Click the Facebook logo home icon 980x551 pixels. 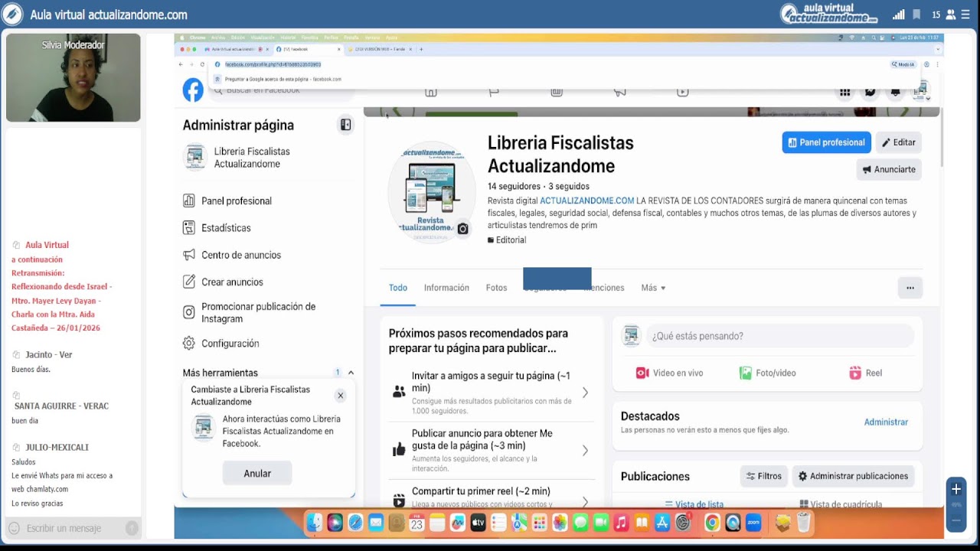[193, 90]
